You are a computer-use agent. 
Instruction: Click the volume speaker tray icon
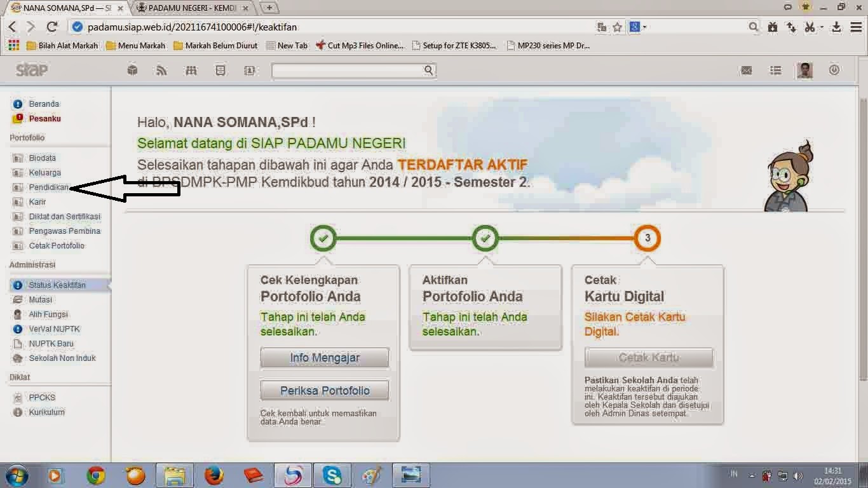[797, 476]
